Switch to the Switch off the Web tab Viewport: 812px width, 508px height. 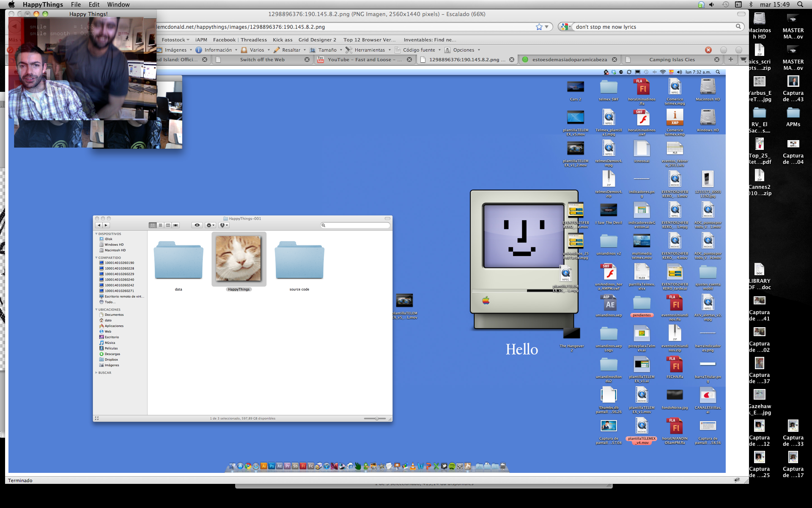[x=262, y=60]
